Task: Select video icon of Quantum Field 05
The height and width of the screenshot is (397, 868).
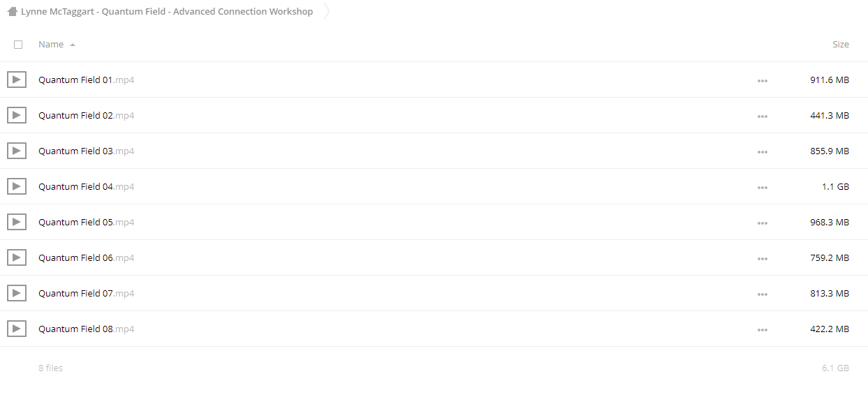Action: (17, 222)
